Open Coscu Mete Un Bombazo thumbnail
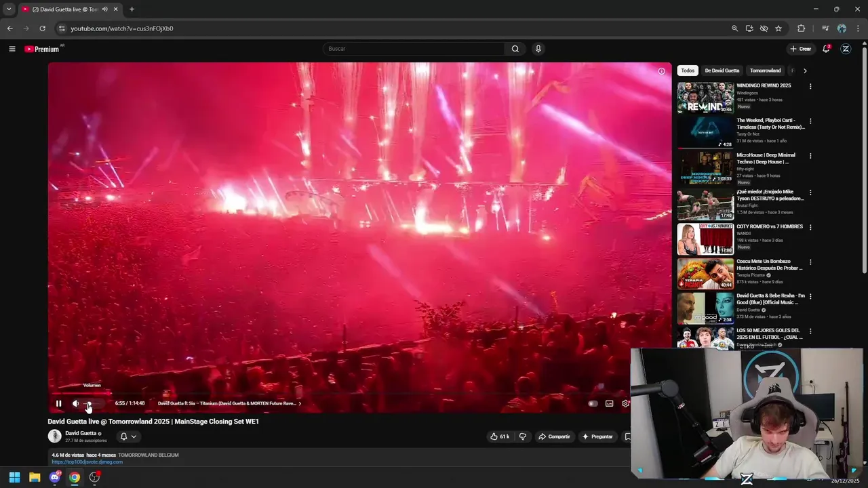The width and height of the screenshot is (868, 488). tap(705, 273)
